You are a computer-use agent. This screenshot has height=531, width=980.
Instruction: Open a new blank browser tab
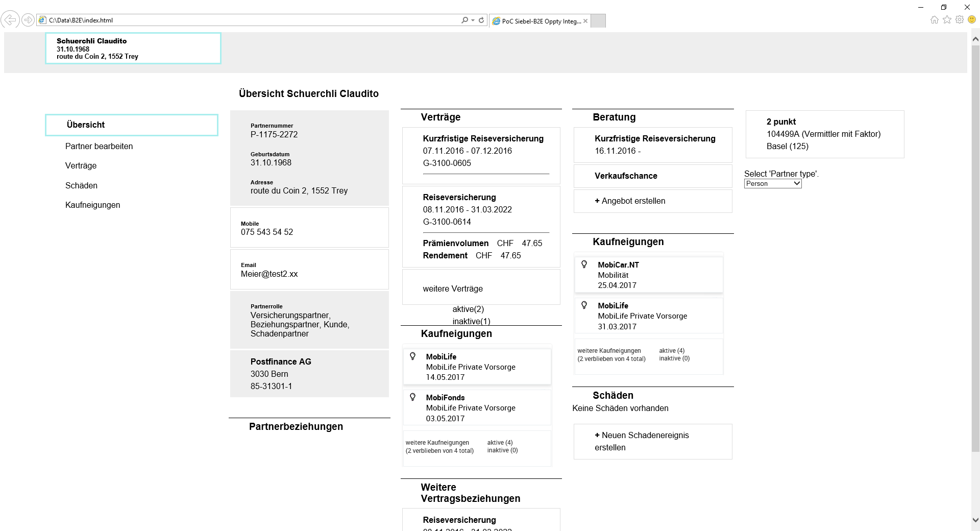click(x=598, y=20)
